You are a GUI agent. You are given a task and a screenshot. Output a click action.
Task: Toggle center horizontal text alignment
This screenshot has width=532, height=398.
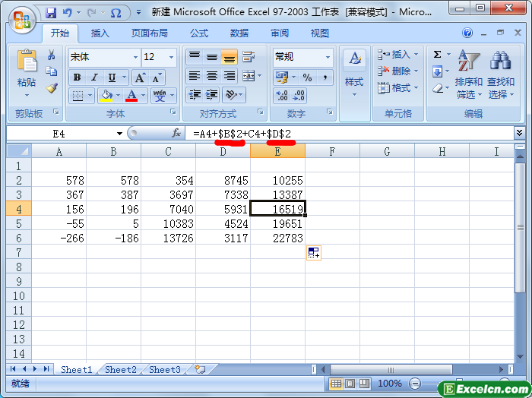(212, 76)
